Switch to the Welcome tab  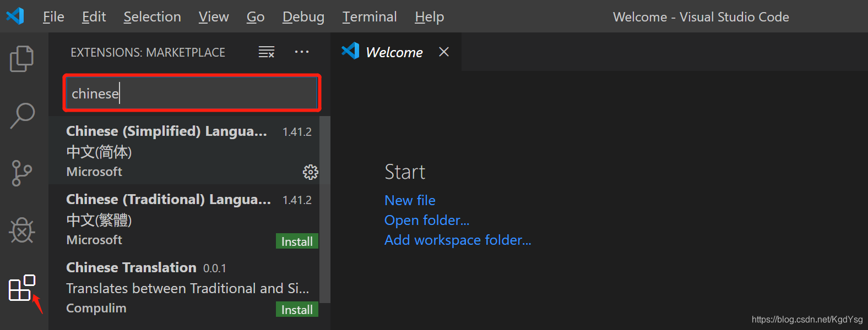(394, 52)
